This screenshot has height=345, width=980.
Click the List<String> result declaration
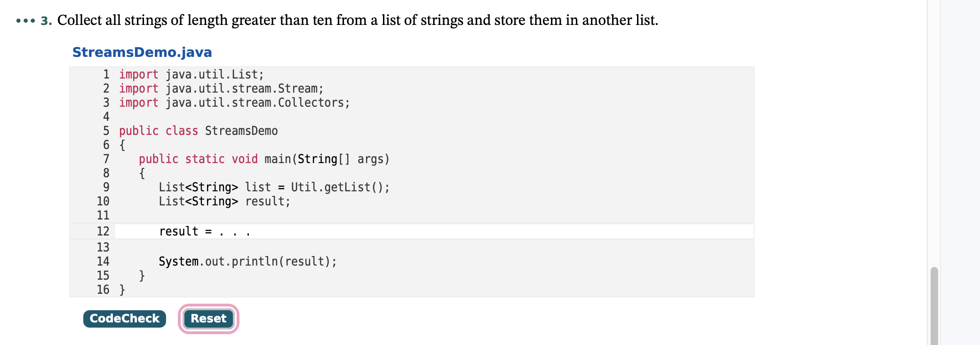coord(224,202)
